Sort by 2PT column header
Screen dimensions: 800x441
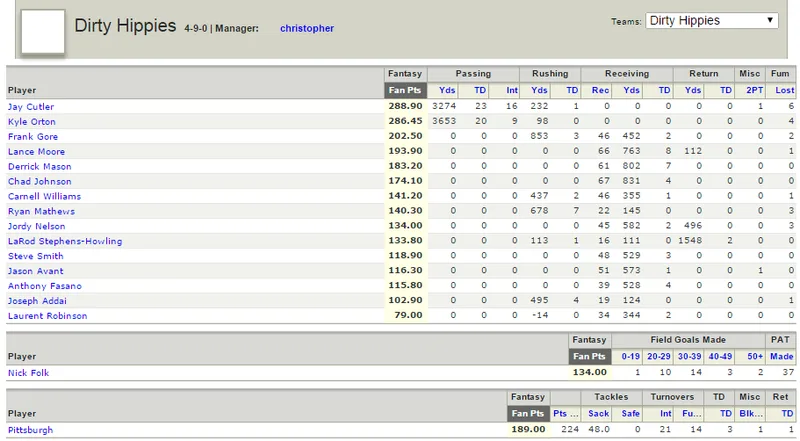[x=755, y=90]
